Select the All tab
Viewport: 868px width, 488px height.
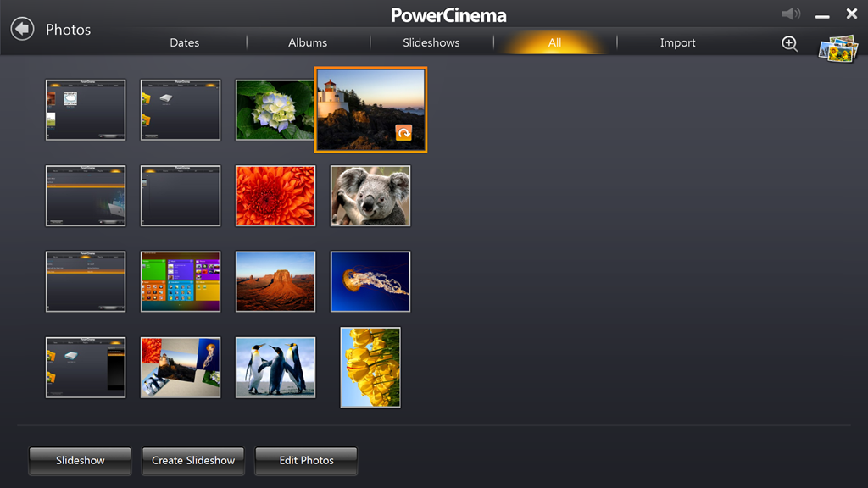tap(554, 42)
